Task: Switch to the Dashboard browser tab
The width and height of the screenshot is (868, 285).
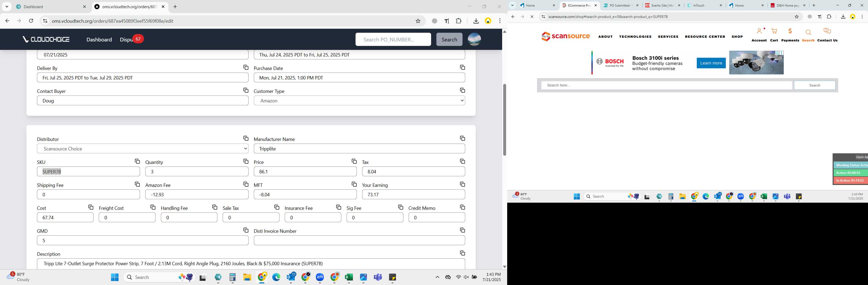Action: (x=52, y=7)
